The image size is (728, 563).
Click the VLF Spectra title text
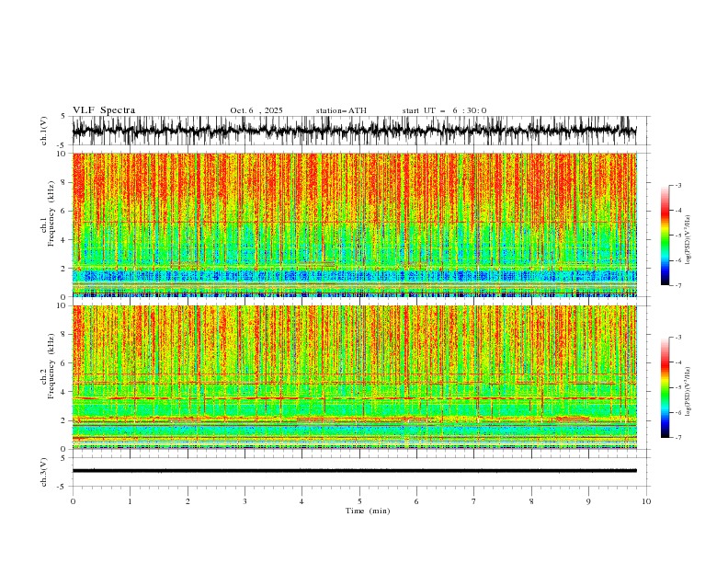(x=104, y=110)
